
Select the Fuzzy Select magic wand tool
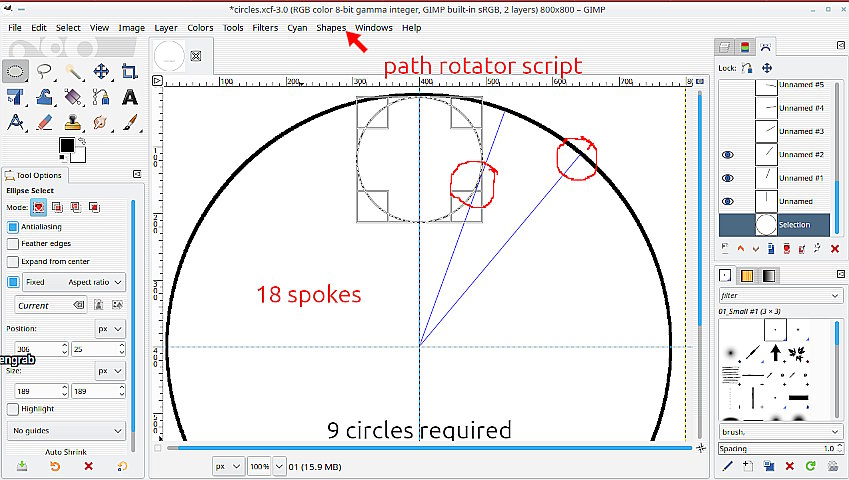(73, 71)
